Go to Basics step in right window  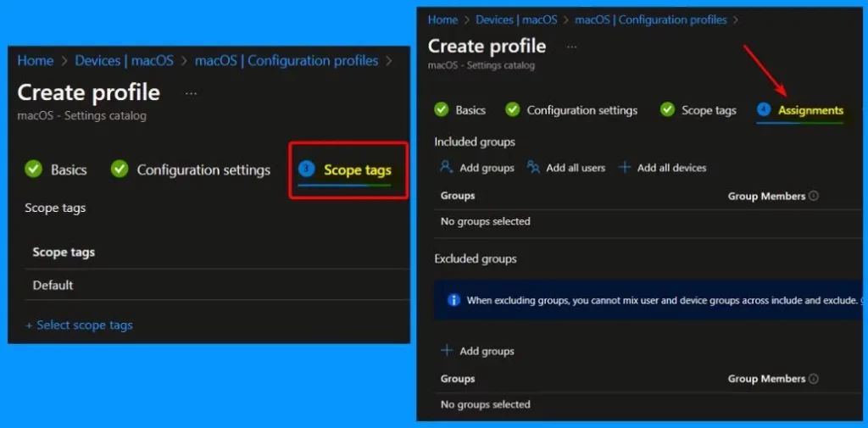[x=470, y=110]
